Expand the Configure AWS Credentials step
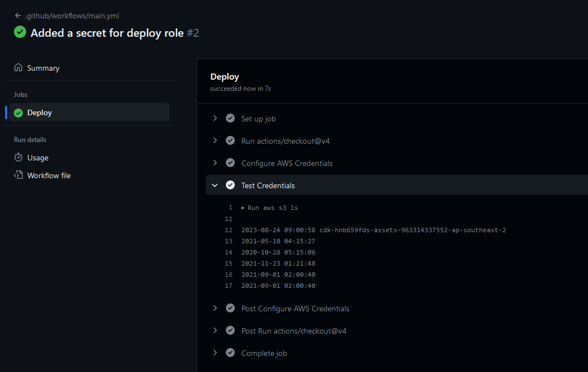 (x=215, y=163)
